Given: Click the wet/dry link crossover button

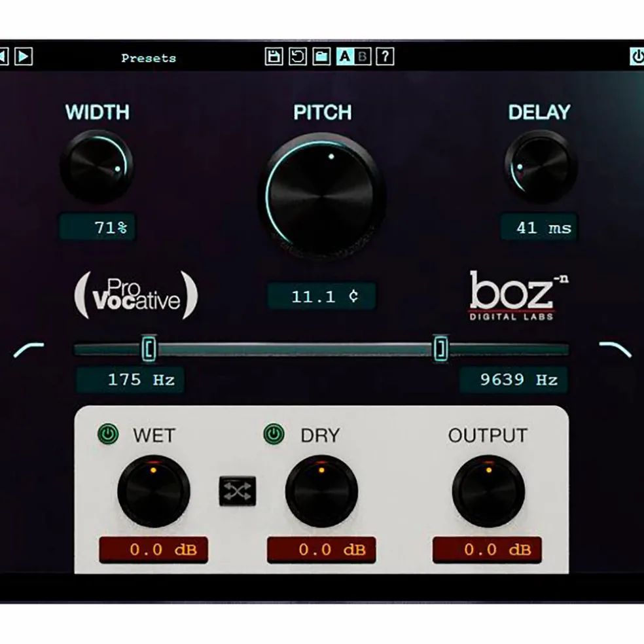Looking at the screenshot, I should [x=238, y=491].
